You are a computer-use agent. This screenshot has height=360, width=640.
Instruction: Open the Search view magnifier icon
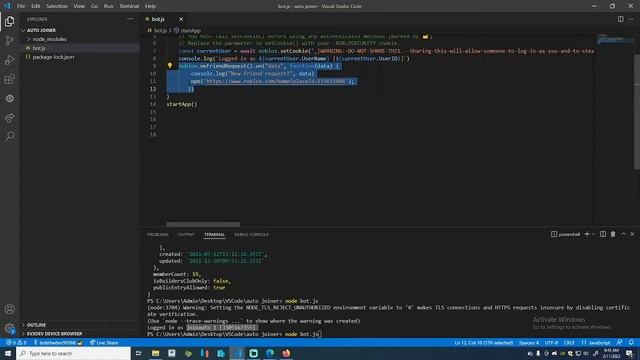(x=9, y=136)
